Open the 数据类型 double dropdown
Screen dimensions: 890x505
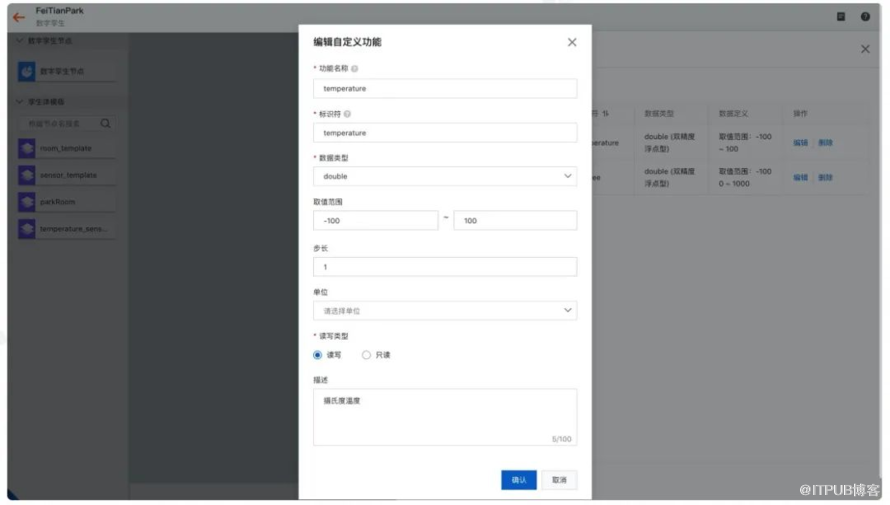pos(445,176)
